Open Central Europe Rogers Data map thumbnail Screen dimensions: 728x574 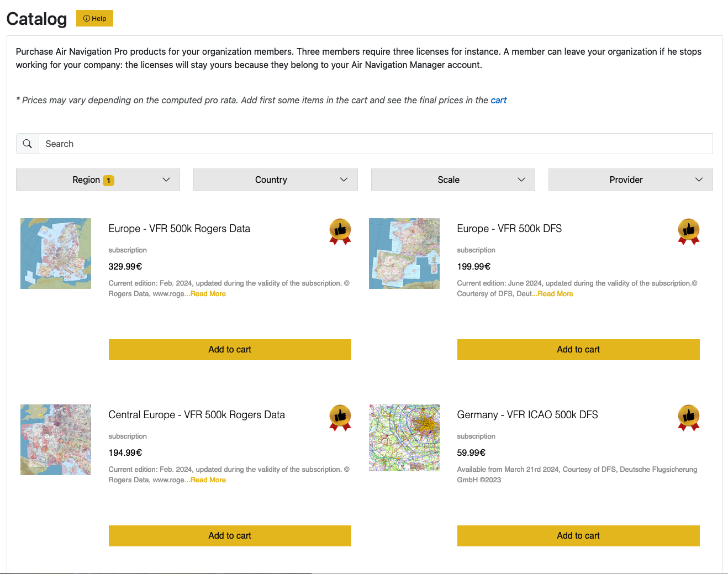56,440
